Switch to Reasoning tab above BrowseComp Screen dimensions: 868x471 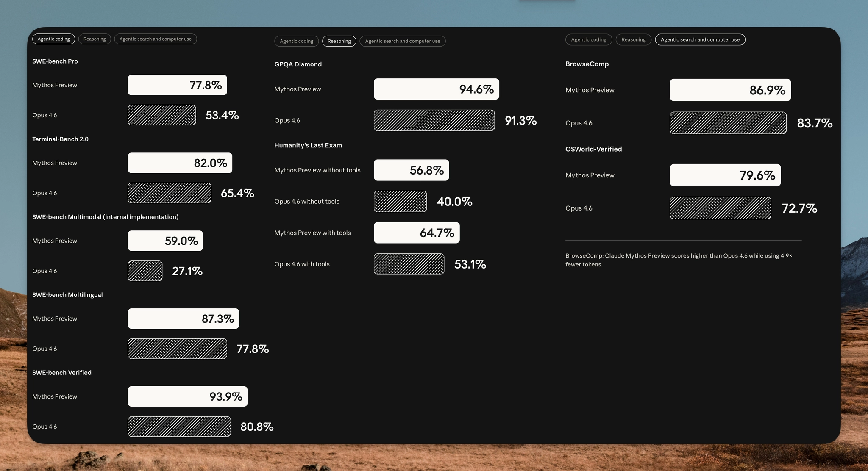coord(633,39)
